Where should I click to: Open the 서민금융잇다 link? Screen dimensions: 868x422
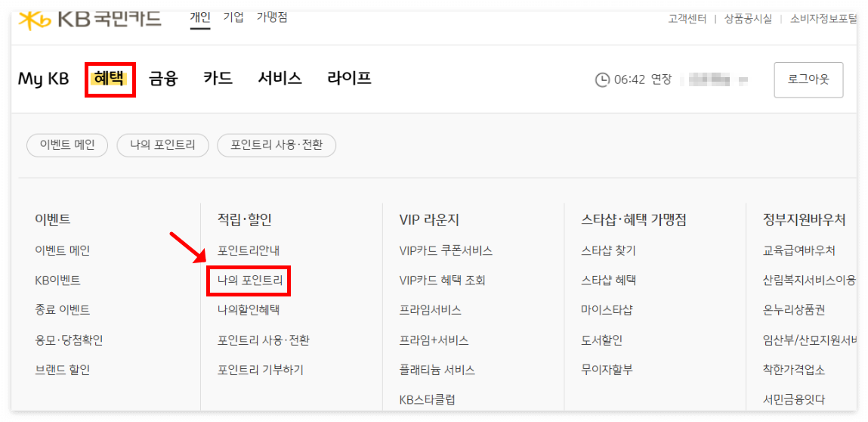[x=794, y=399]
